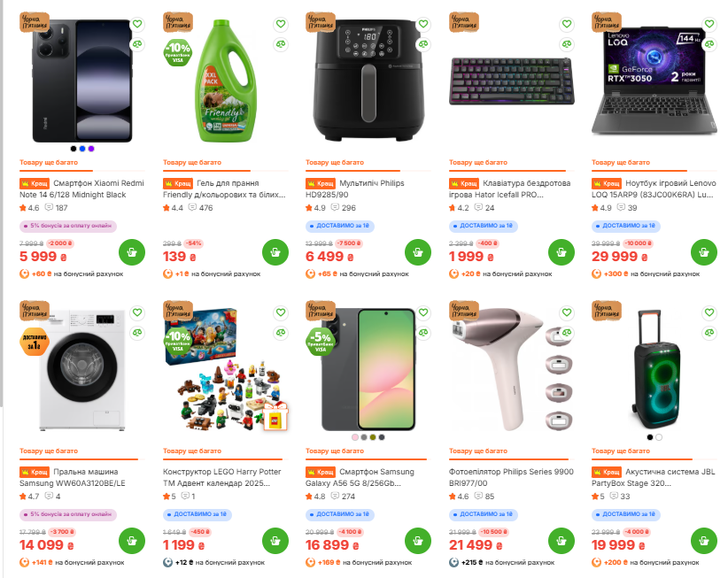The image size is (728, 578).
Task: Click heart icon on LEGO Harry Potter set
Action: [281, 312]
